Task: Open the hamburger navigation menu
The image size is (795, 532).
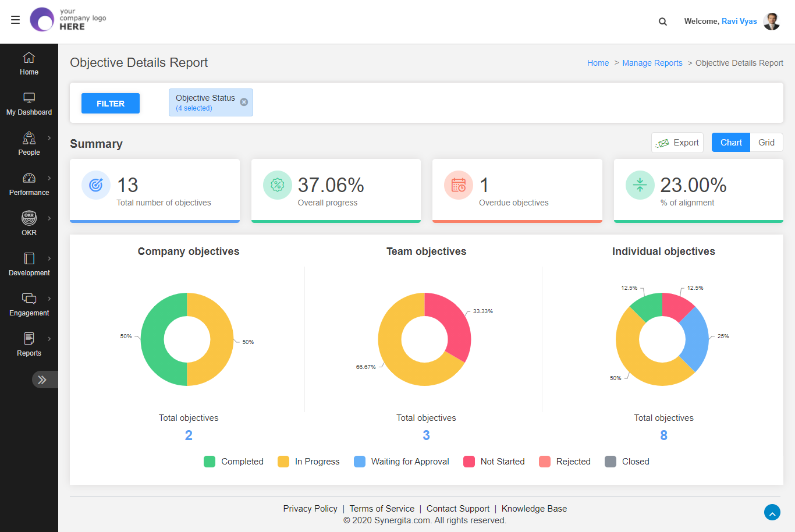Action: [x=15, y=20]
